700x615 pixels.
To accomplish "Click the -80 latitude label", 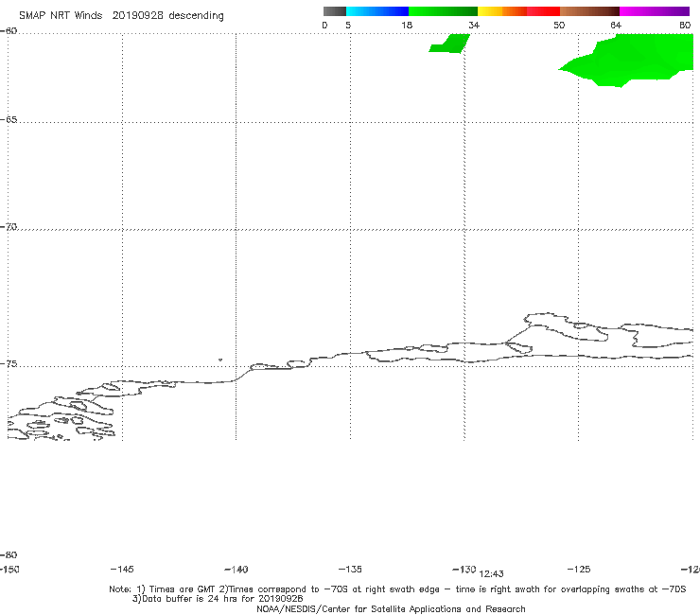I will (x=9, y=554).
